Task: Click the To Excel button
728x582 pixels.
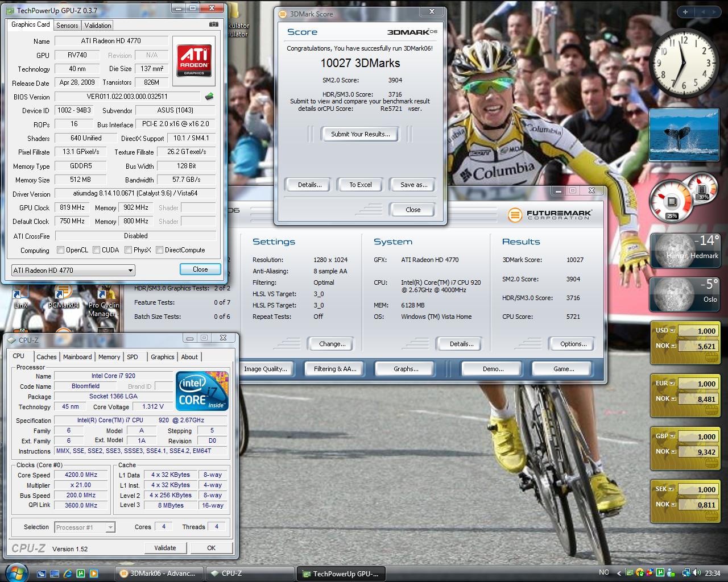Action: click(x=361, y=185)
